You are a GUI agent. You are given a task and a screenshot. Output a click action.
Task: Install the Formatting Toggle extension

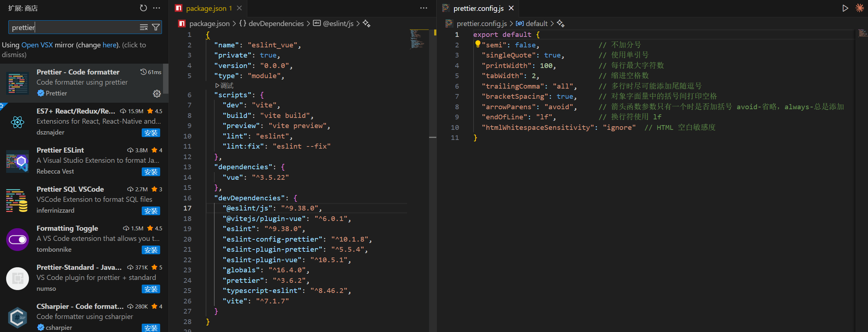151,250
